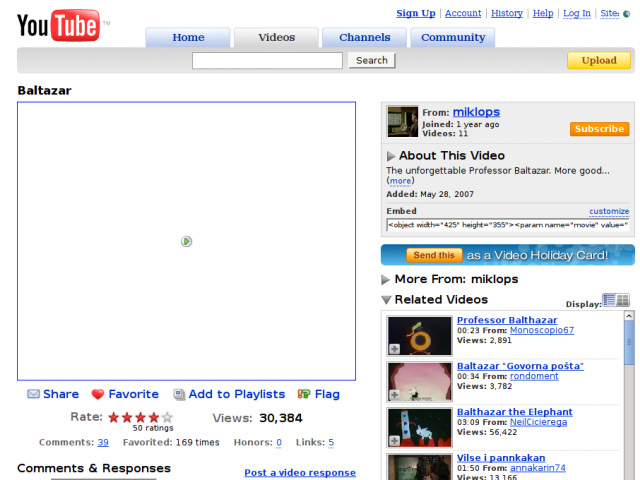Open the Site link
The height and width of the screenshot is (480, 640).
(x=610, y=13)
